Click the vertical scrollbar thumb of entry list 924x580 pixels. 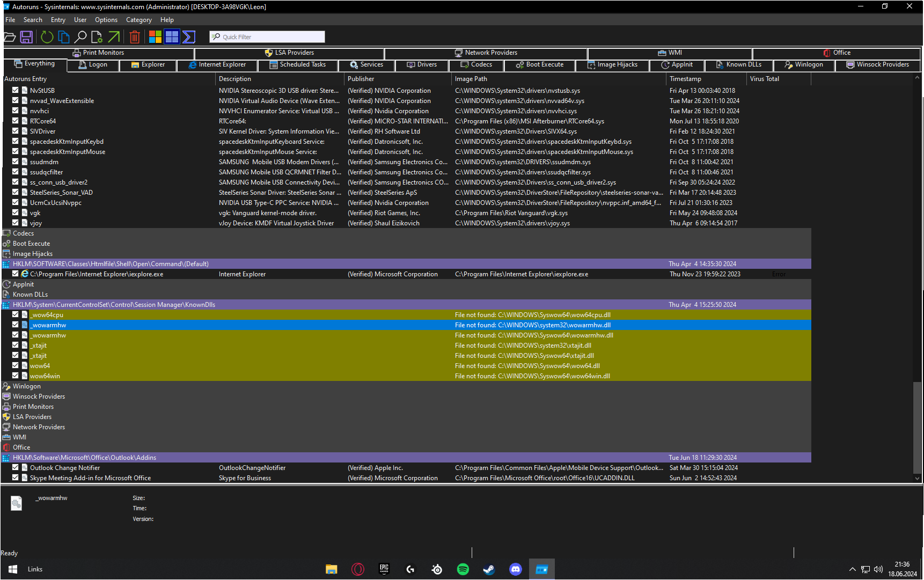click(x=918, y=427)
